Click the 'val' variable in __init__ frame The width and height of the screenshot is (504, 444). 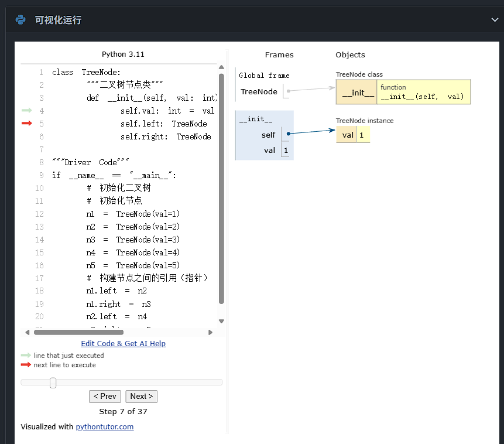point(269,151)
